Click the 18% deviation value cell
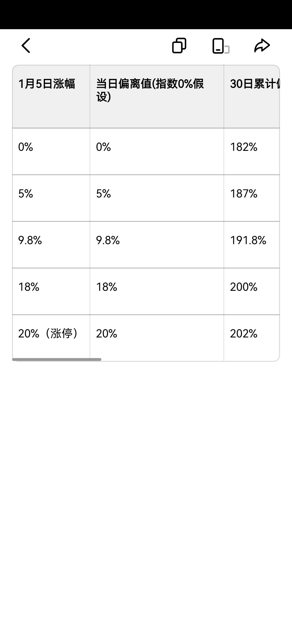Screen dimensions: 292x644 coord(106,287)
